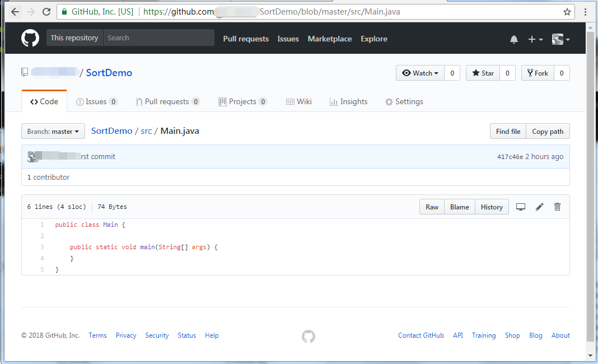Image resolution: width=598 pixels, height=364 pixels.
Task: Select code line number 5
Action: pos(42,269)
